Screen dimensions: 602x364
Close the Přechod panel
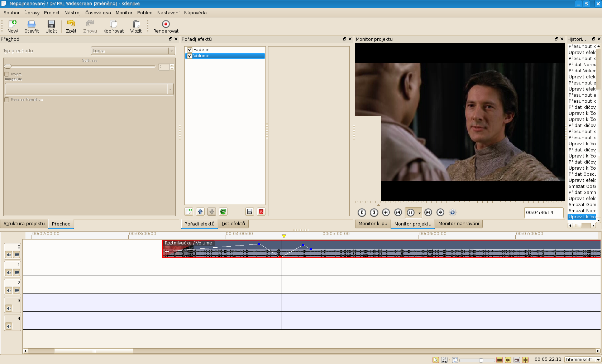pyautogui.click(x=176, y=39)
